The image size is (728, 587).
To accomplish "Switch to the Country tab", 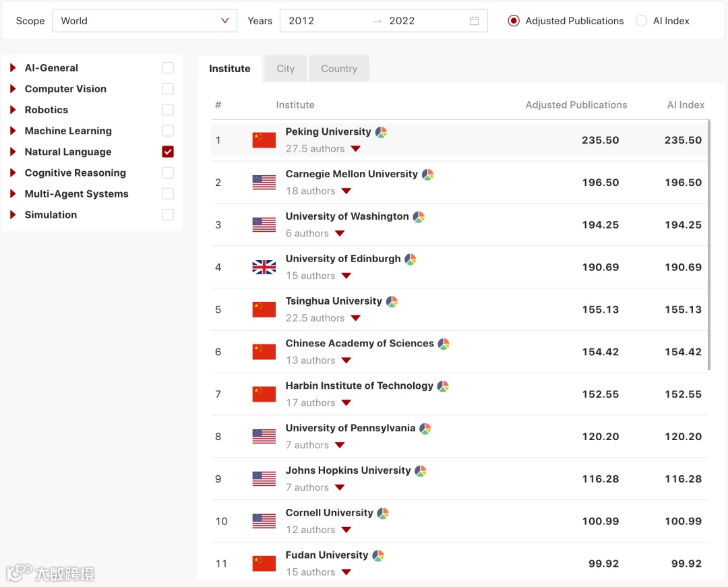I will point(339,69).
